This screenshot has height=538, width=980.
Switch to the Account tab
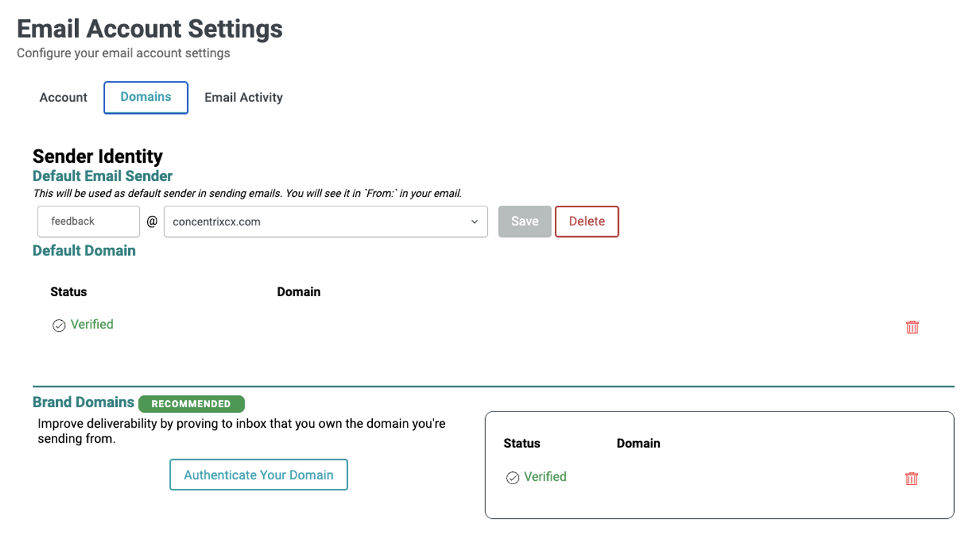pos(63,97)
